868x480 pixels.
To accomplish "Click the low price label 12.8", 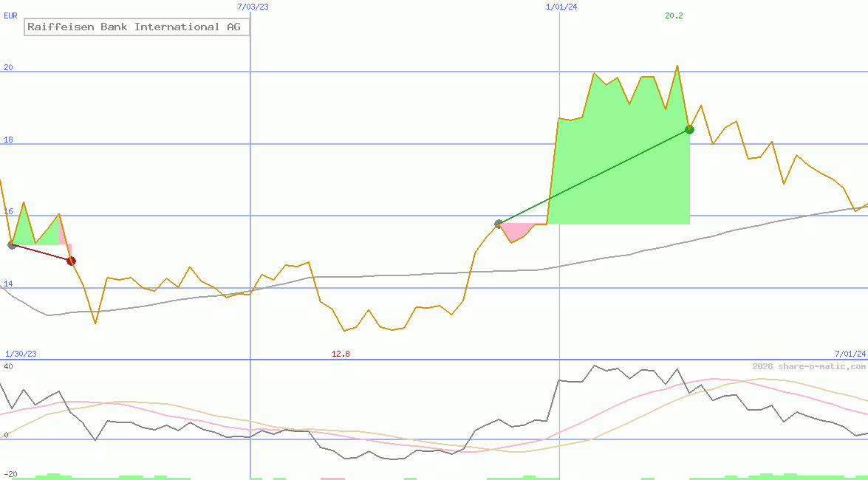I will 341,354.
